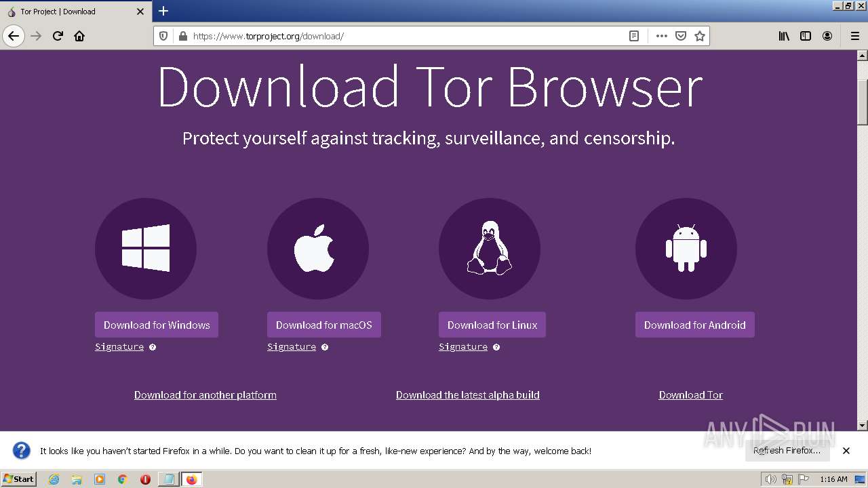Open Signature link under Windows download
Image resolution: width=868 pixels, height=488 pixels.
(119, 346)
